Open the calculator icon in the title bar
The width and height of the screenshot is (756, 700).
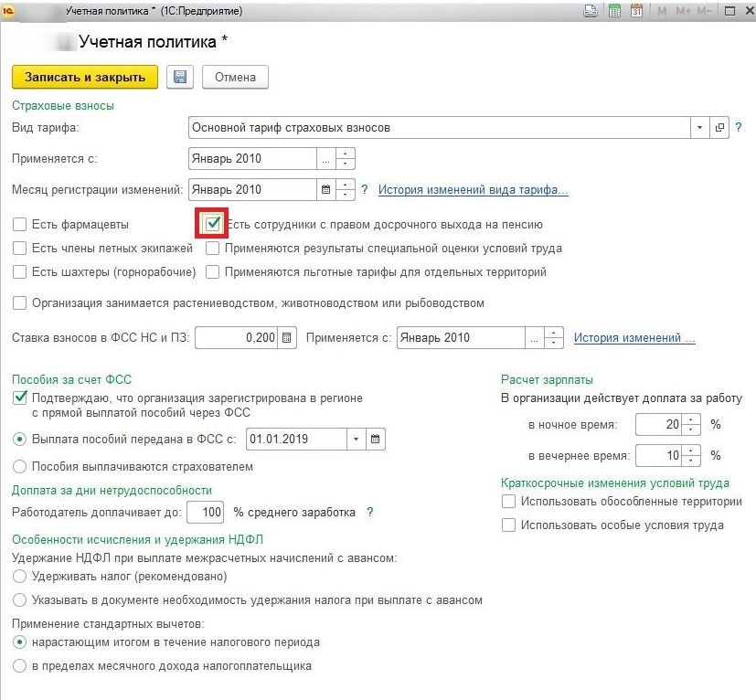[x=614, y=11]
